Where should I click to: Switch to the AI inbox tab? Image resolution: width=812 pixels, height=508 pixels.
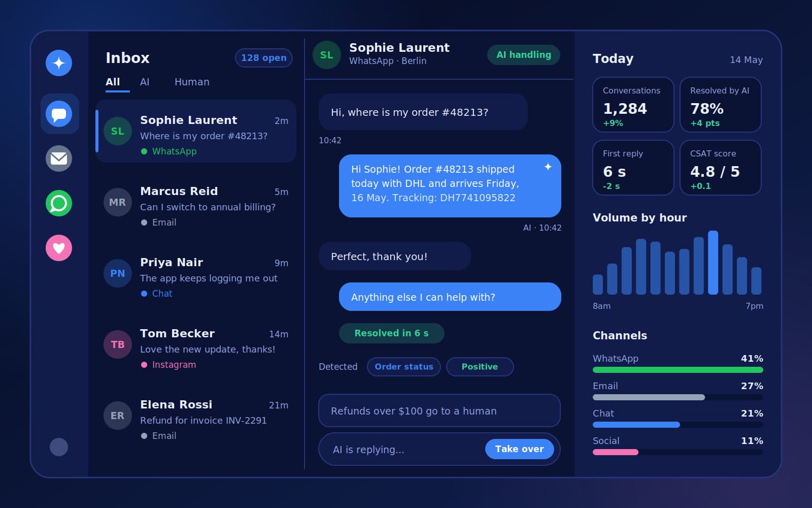145,82
